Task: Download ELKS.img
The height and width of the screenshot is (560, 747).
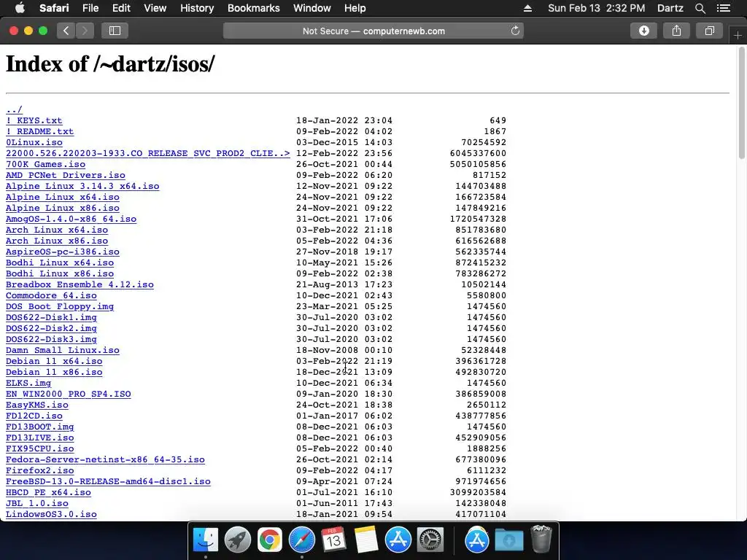Action: (28, 384)
